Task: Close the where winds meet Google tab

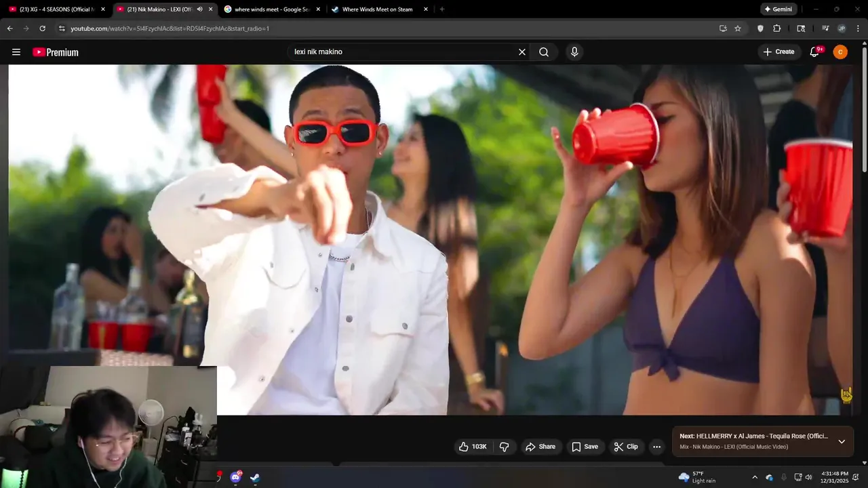Action: tap(318, 9)
